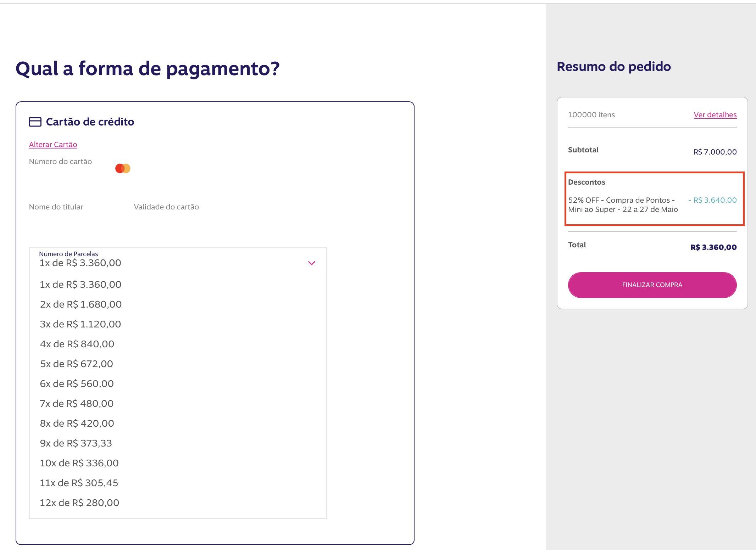Click selected installment field 1x de R$ 3.360,00
Screen dimensions: 756x550
pyautogui.click(x=177, y=261)
